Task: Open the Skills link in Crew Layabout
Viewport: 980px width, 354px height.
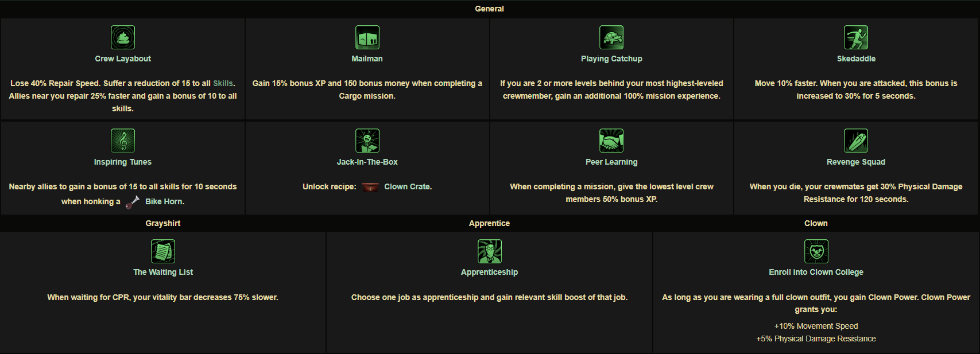Action: [223, 83]
